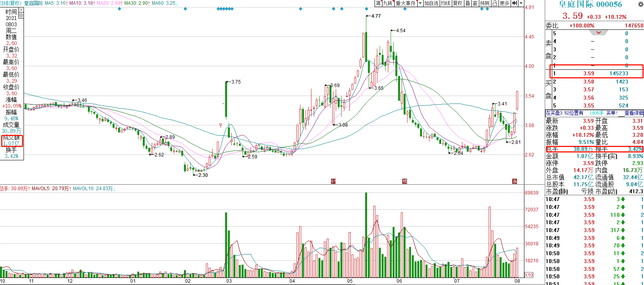Click 10:47 trade row with 317 lots
The width and height of the screenshot is (644, 285).
(595, 230)
